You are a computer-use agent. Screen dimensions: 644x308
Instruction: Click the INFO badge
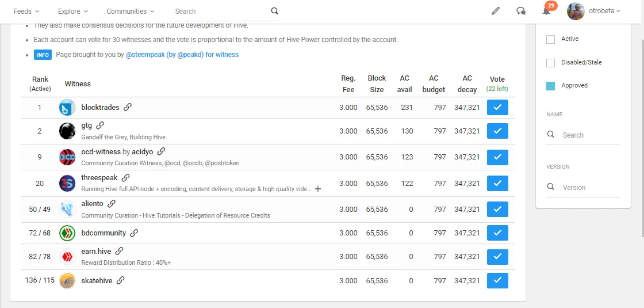tap(43, 55)
